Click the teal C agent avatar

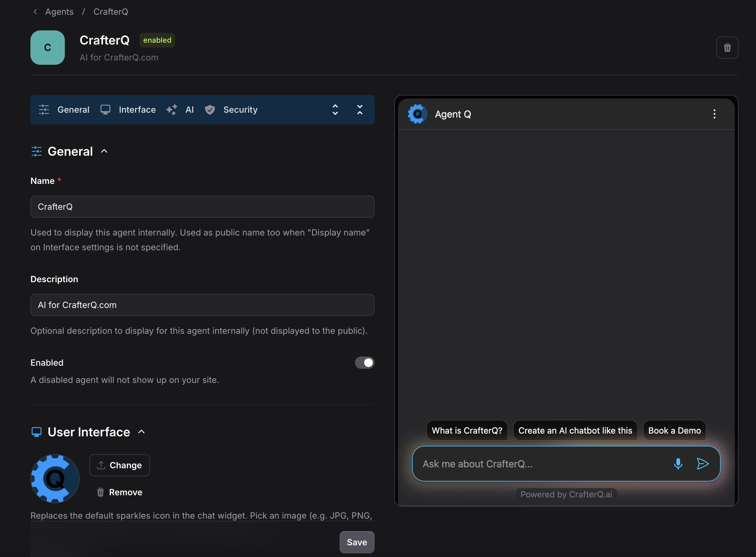(x=48, y=48)
